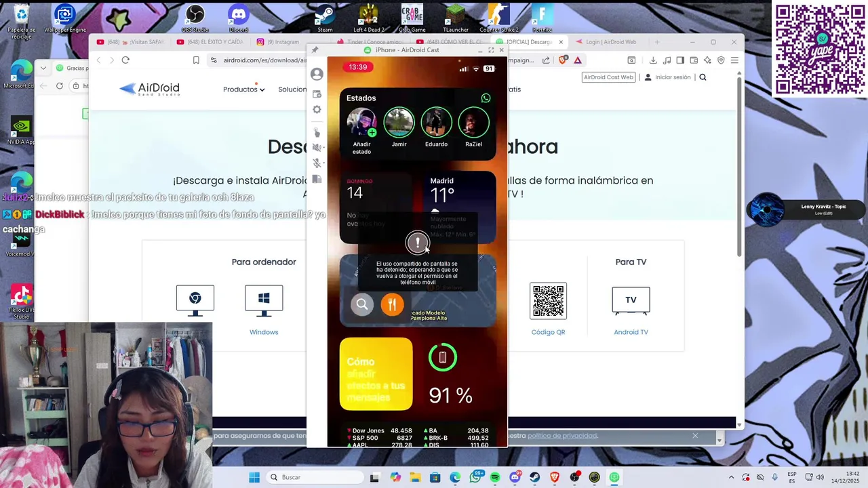Image resolution: width=868 pixels, height=488 pixels.
Task: Open Spotify from the taskbar
Action: click(x=495, y=477)
